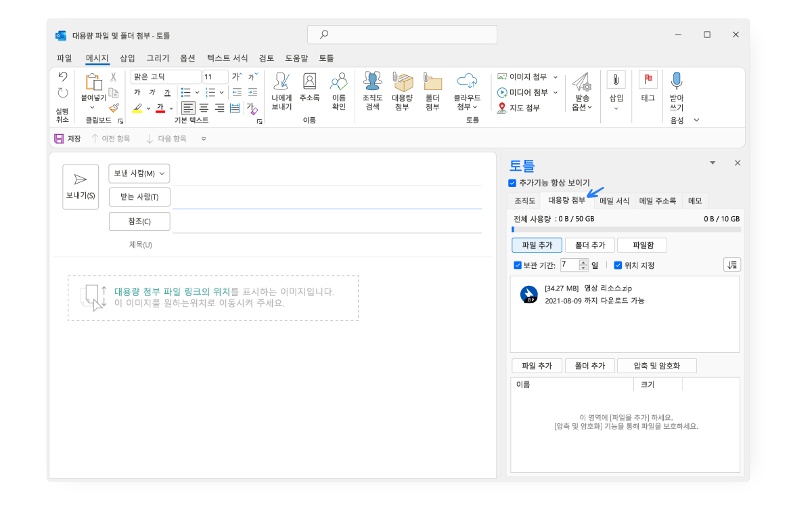Viewport: 812px width, 508px height.
Task: Increase font size with grow icon
Action: pyautogui.click(x=237, y=77)
